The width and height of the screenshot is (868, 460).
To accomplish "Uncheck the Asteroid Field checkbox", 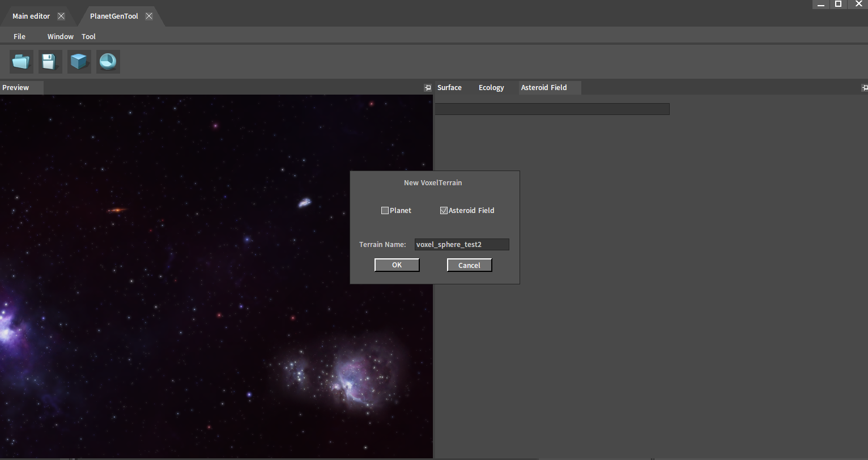I will (x=444, y=211).
